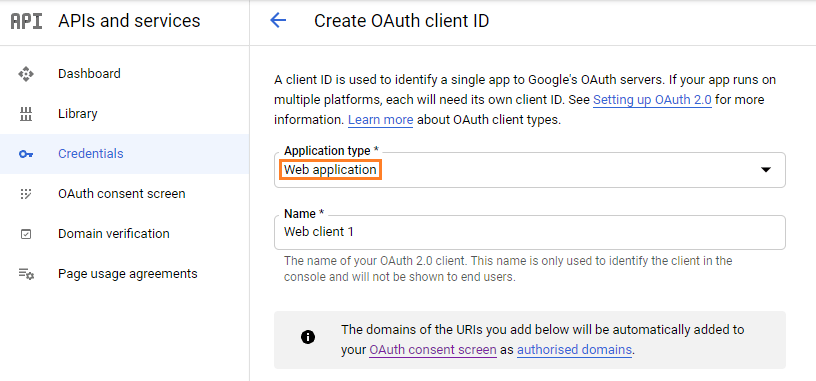Click the Name input field with Web client 1
Screen dimensions: 816x381
click(x=529, y=232)
